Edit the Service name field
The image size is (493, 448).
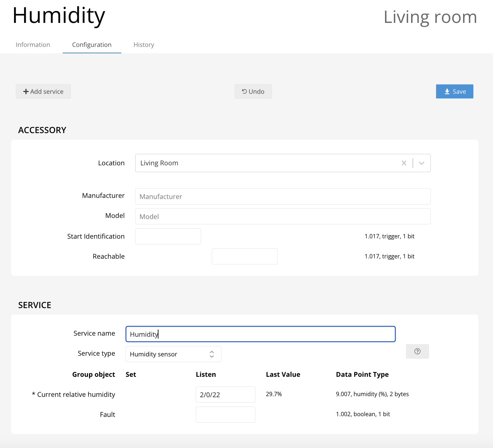[260, 334]
